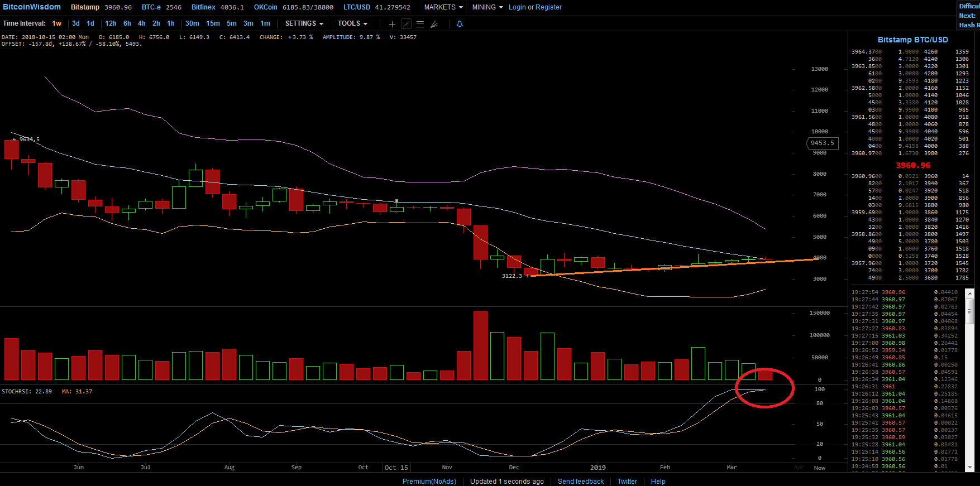Image resolution: width=980 pixels, height=486 pixels.
Task: Click the 9453.5 price label on axis
Action: click(822, 143)
